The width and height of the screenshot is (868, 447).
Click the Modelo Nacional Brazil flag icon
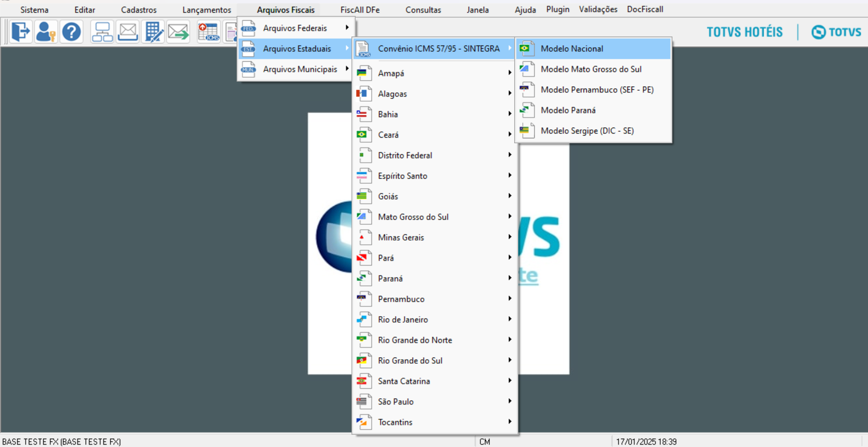tap(527, 48)
